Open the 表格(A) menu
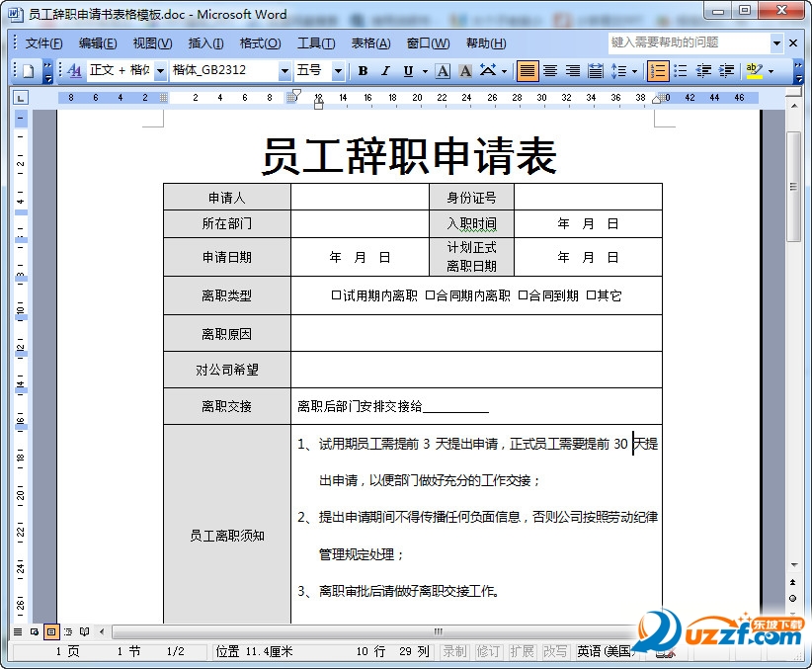 [370, 43]
